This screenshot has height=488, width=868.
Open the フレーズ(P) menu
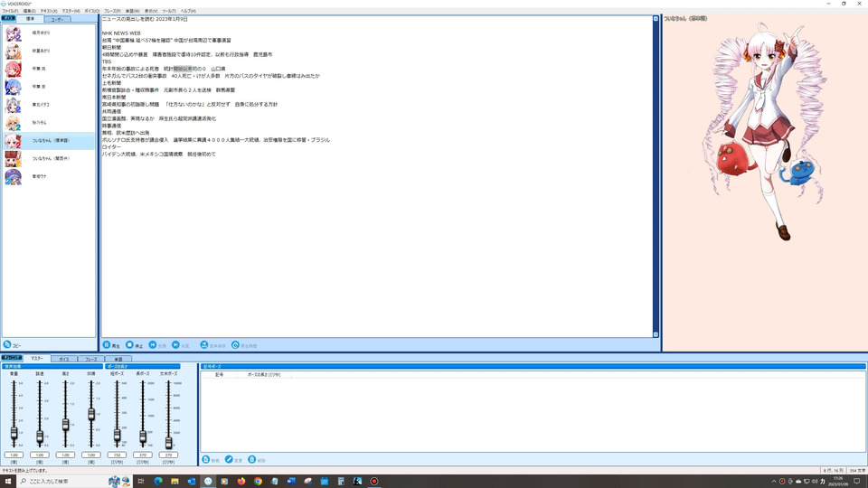(112, 11)
